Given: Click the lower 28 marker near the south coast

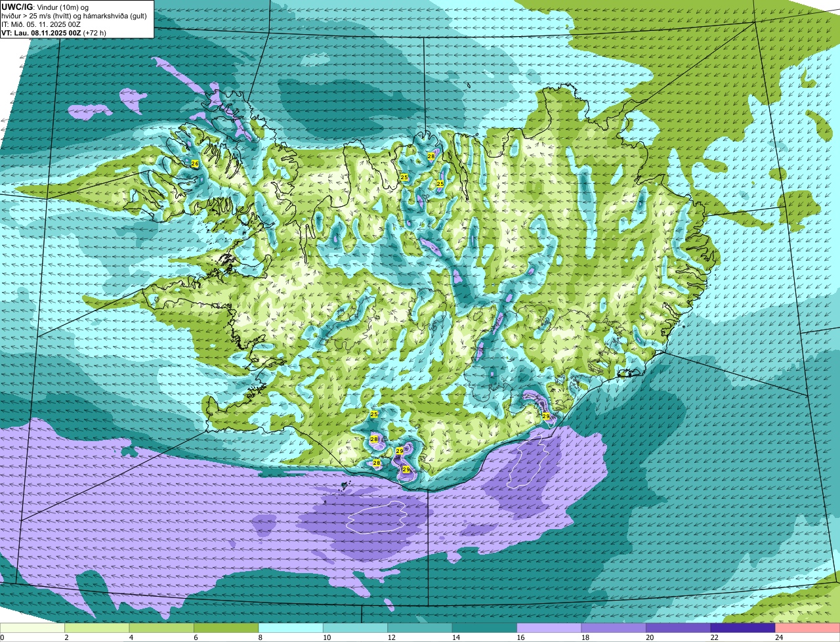Looking at the screenshot, I should 377,463.
